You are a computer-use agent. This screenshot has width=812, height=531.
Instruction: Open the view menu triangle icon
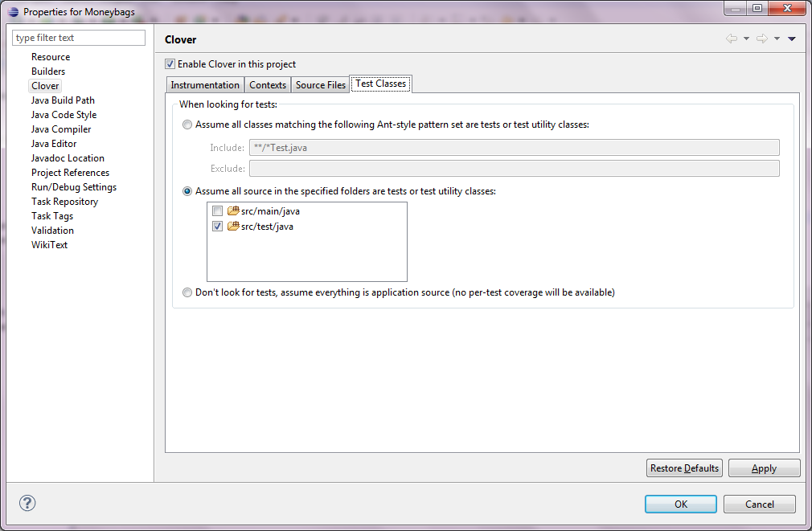pyautogui.click(x=792, y=39)
